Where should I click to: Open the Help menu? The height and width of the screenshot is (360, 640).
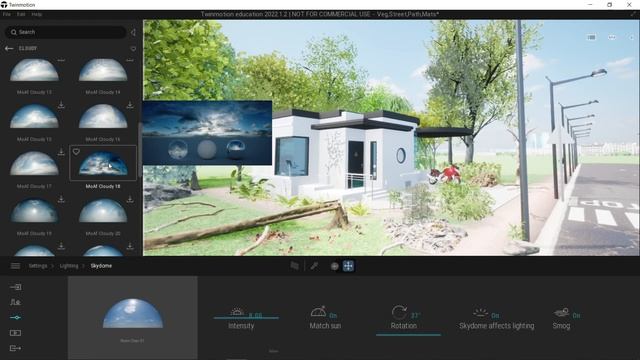pos(37,14)
